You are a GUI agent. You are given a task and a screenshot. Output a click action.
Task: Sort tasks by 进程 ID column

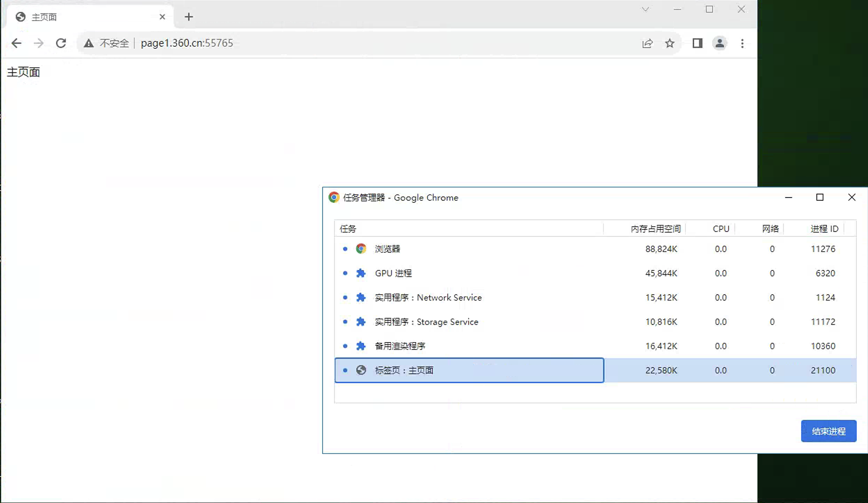coord(824,229)
